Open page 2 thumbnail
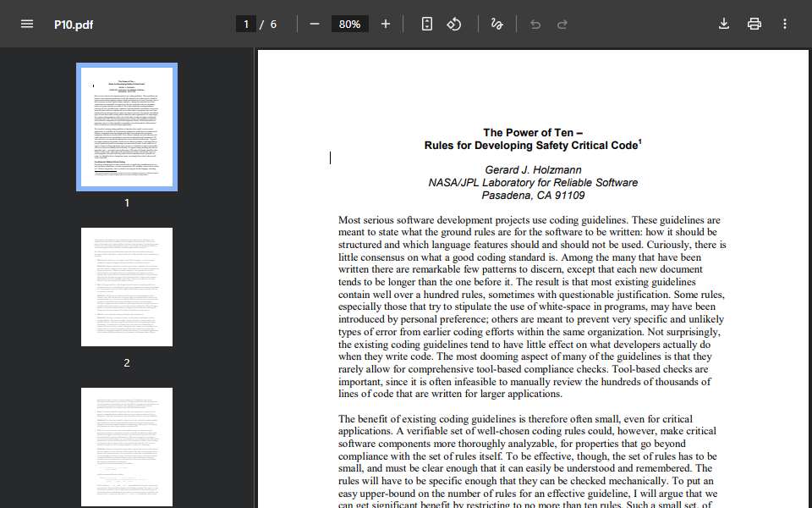812x508 pixels. (x=127, y=287)
